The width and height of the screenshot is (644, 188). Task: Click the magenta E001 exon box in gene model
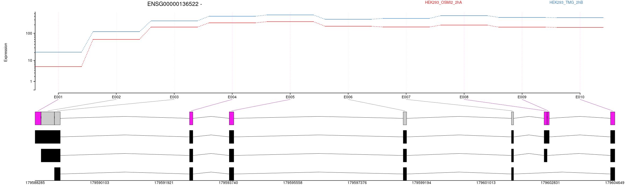38,118
